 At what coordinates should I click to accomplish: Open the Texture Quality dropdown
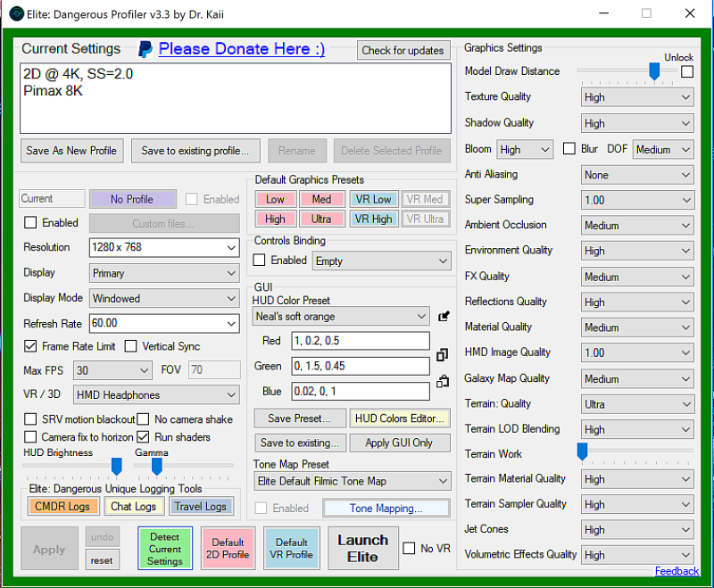637,97
